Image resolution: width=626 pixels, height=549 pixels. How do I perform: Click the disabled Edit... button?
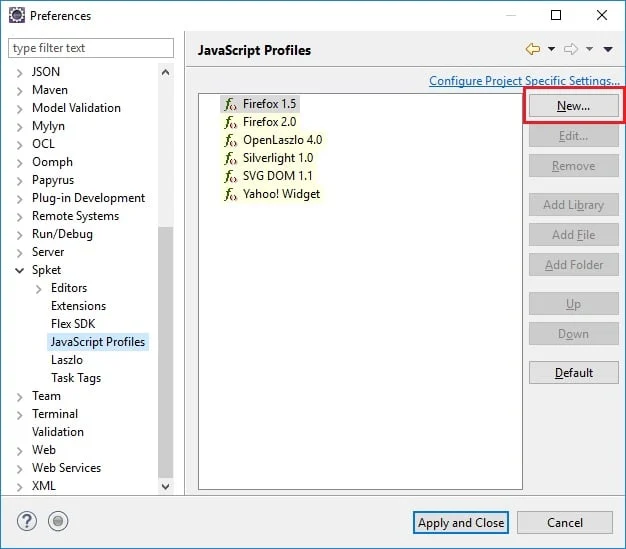[x=574, y=136]
